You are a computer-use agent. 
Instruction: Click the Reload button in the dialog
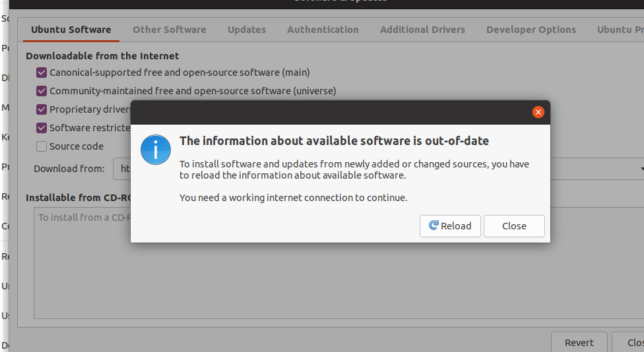click(450, 226)
